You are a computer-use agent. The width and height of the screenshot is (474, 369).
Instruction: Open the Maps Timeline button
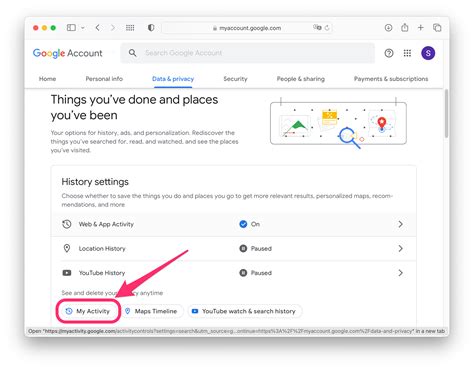tap(151, 311)
